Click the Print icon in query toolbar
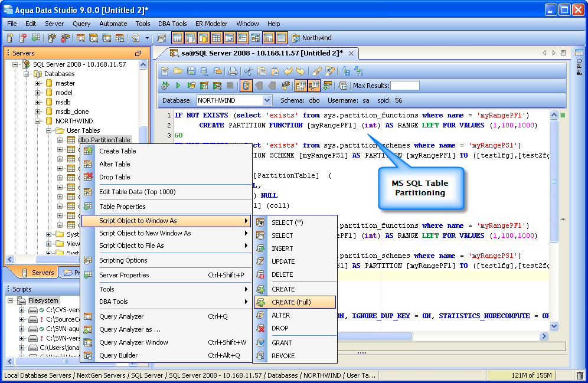Viewport: 588px width, 383px height. [x=233, y=71]
